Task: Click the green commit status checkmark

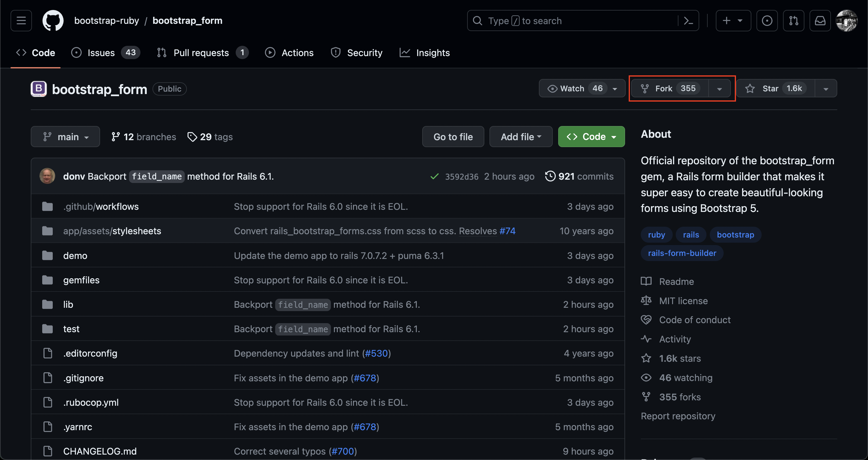Action: 434,176
